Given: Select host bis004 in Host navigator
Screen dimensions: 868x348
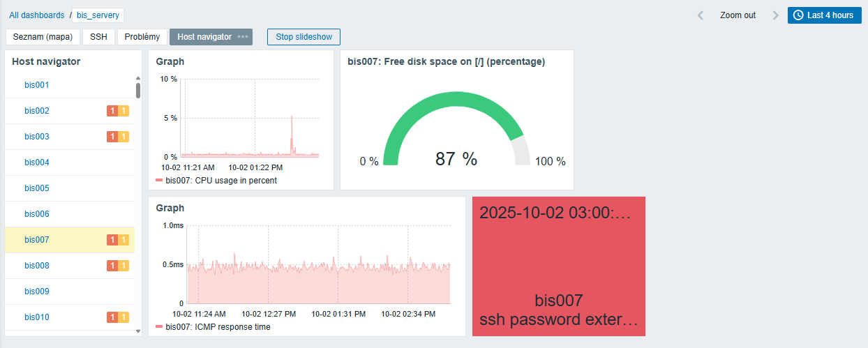Looking at the screenshot, I should pos(37,162).
